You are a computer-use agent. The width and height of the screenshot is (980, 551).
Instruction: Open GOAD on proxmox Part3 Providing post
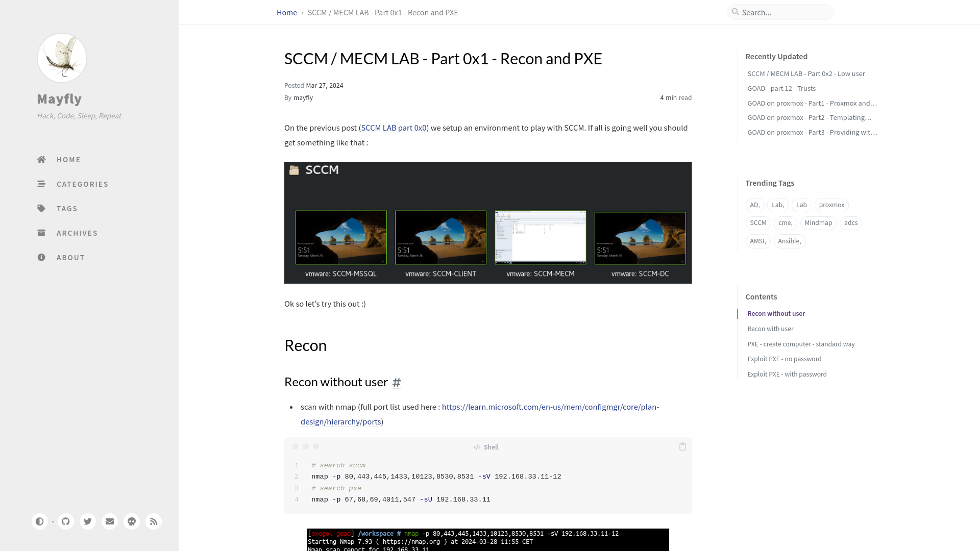pos(812,133)
